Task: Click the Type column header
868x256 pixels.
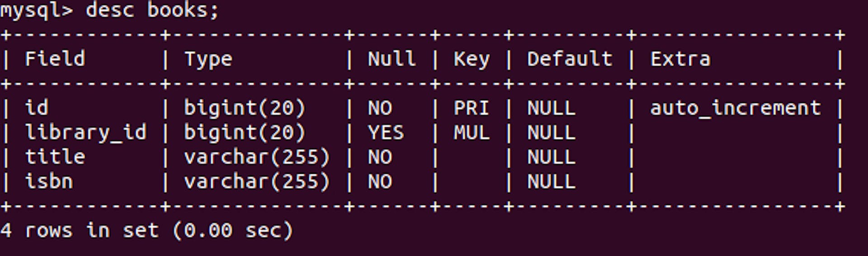Action: click(x=208, y=60)
